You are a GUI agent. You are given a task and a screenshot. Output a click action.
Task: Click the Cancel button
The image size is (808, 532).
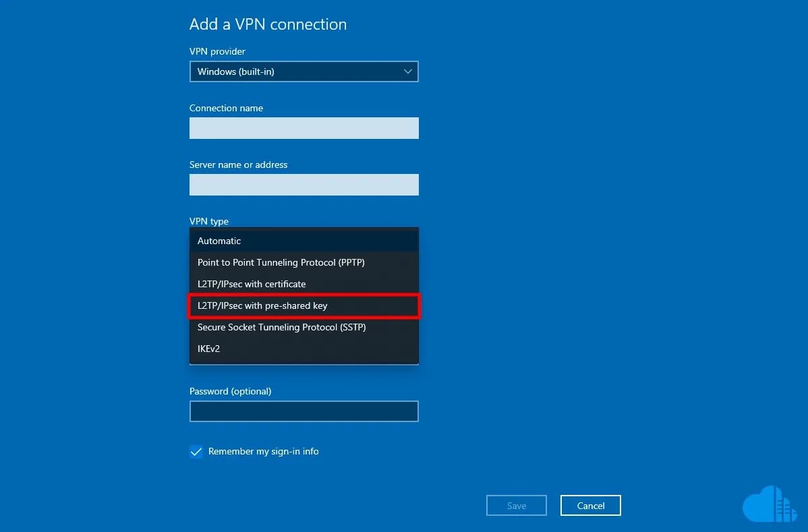591,506
